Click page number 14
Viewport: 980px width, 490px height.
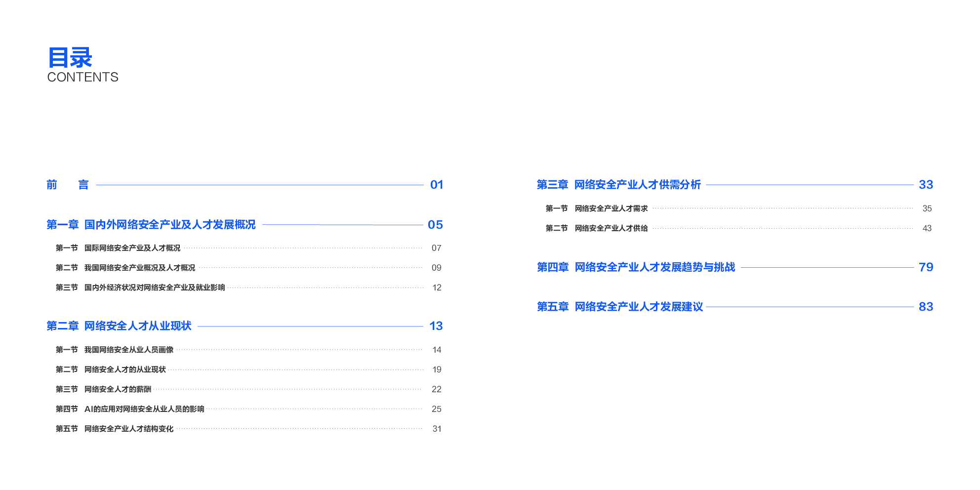point(437,350)
